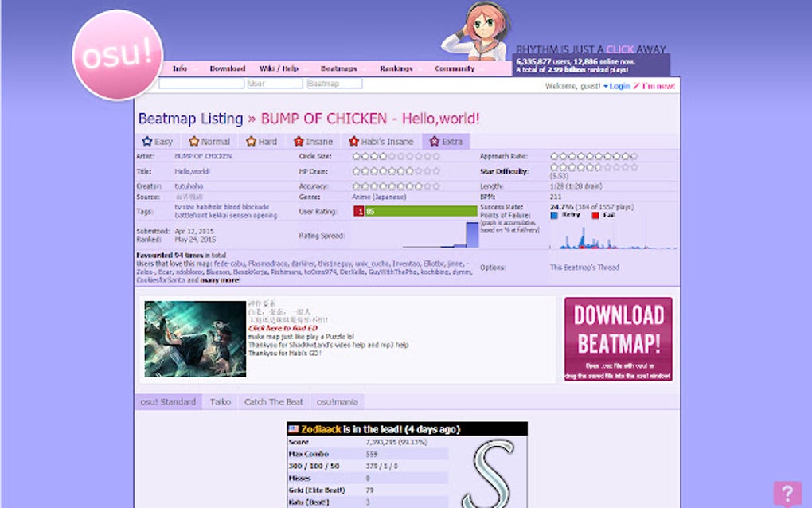Click the User search field
Screen dimensions: 812x508
pos(275,84)
